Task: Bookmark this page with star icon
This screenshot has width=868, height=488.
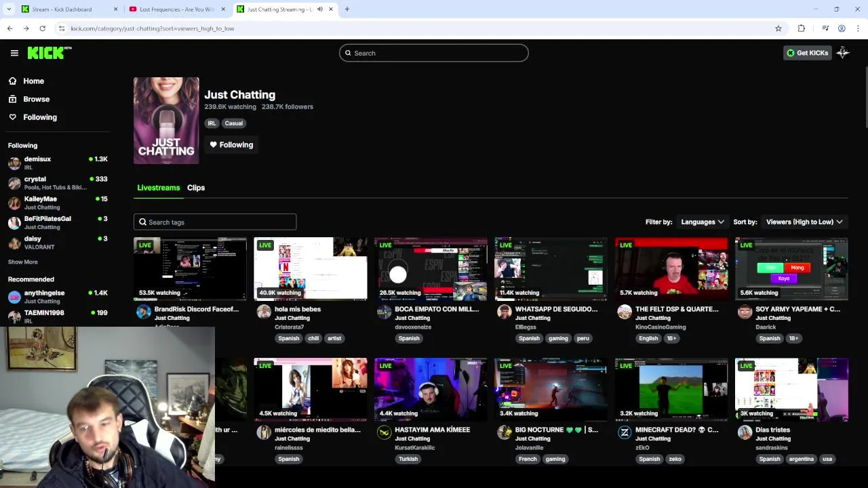Action: point(778,28)
